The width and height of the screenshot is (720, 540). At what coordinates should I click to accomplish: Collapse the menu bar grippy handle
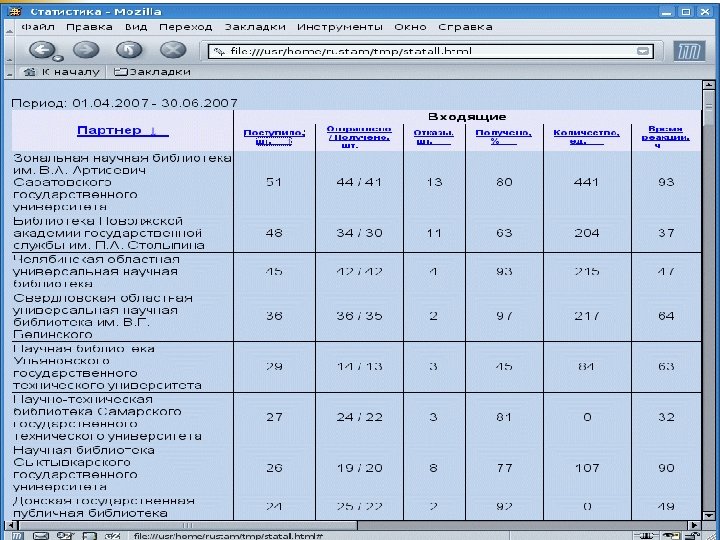(9, 28)
